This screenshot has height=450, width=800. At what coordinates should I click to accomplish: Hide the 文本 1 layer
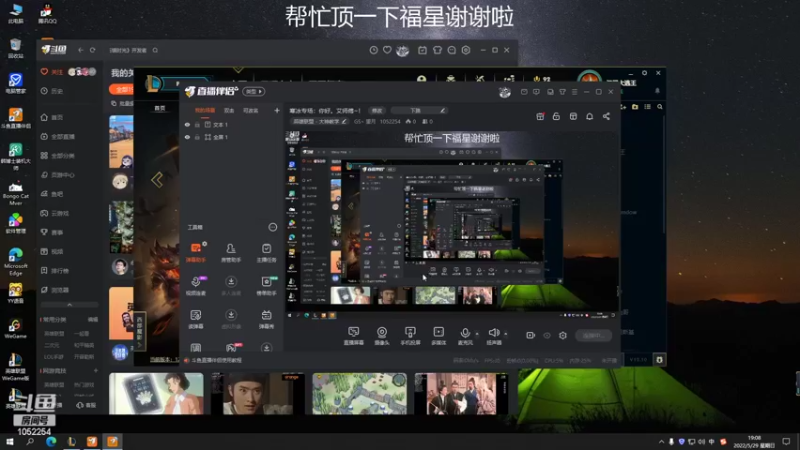187,124
